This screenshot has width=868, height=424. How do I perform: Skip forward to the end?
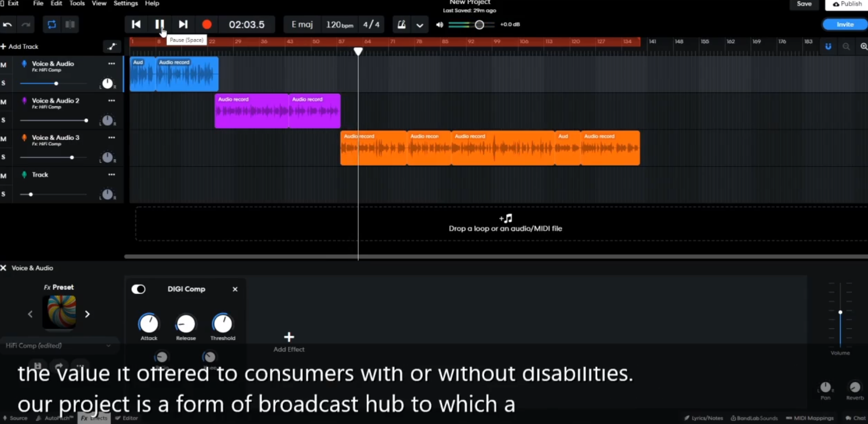(x=183, y=24)
